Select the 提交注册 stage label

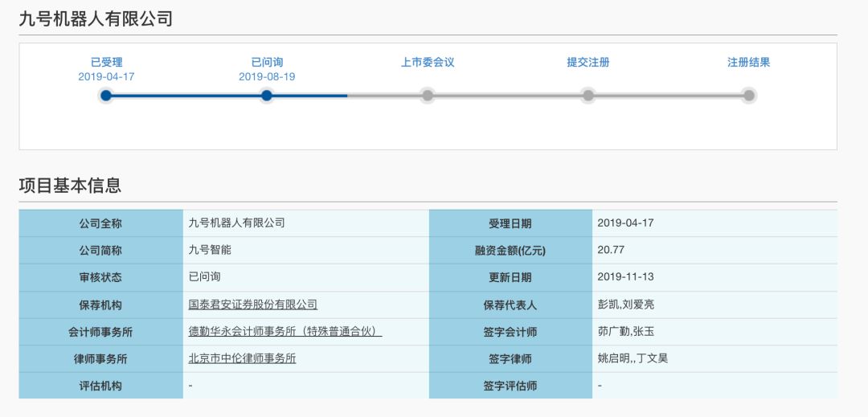pyautogui.click(x=588, y=62)
